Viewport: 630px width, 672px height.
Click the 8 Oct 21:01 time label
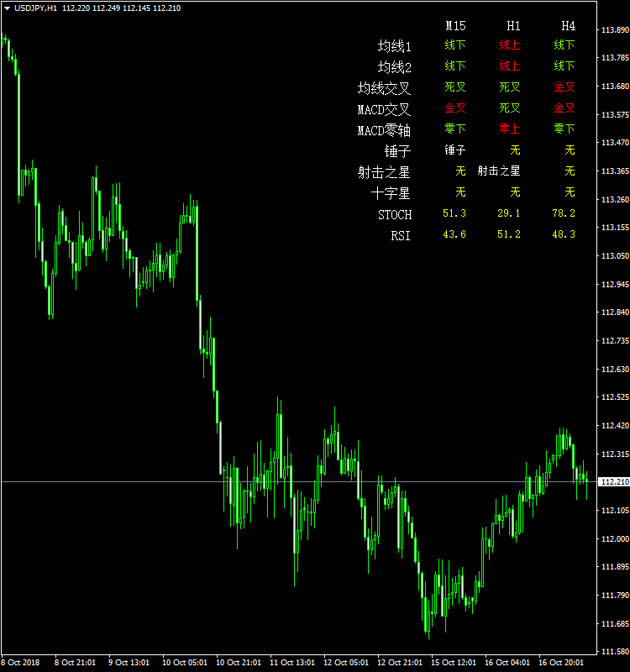coord(75,663)
